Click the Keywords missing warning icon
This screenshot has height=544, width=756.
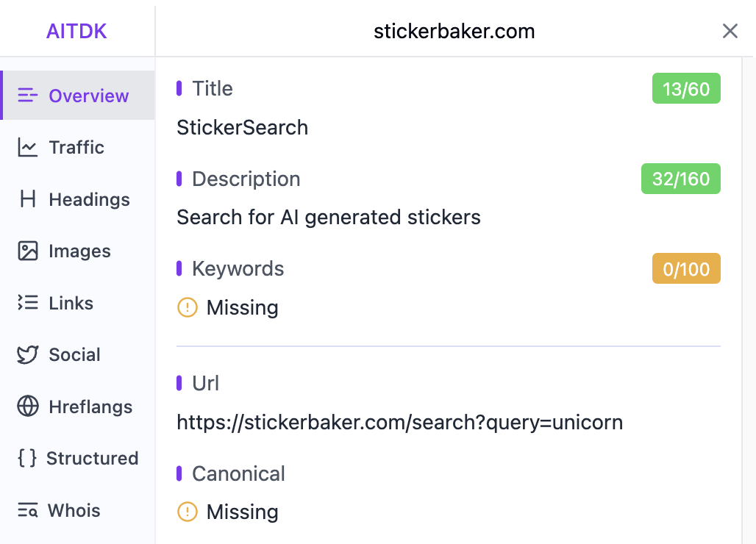(x=188, y=307)
